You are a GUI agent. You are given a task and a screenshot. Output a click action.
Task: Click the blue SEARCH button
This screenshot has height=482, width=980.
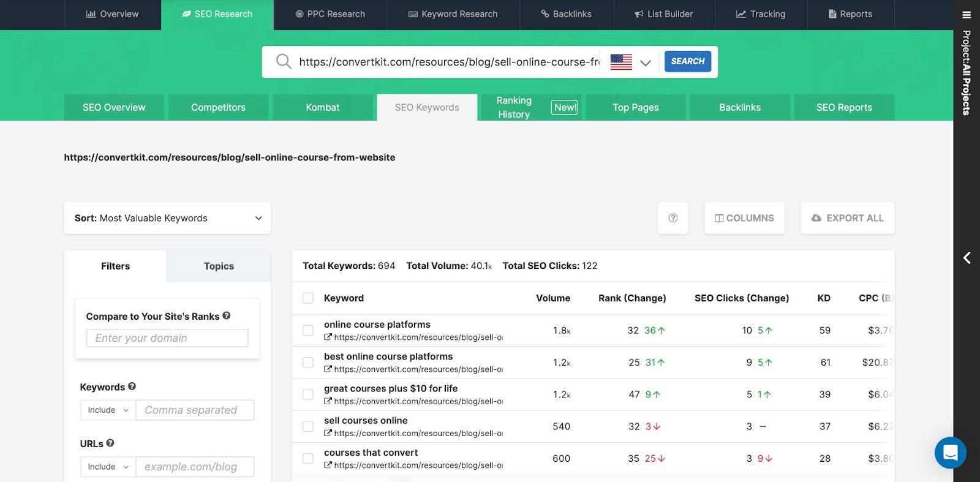point(688,61)
